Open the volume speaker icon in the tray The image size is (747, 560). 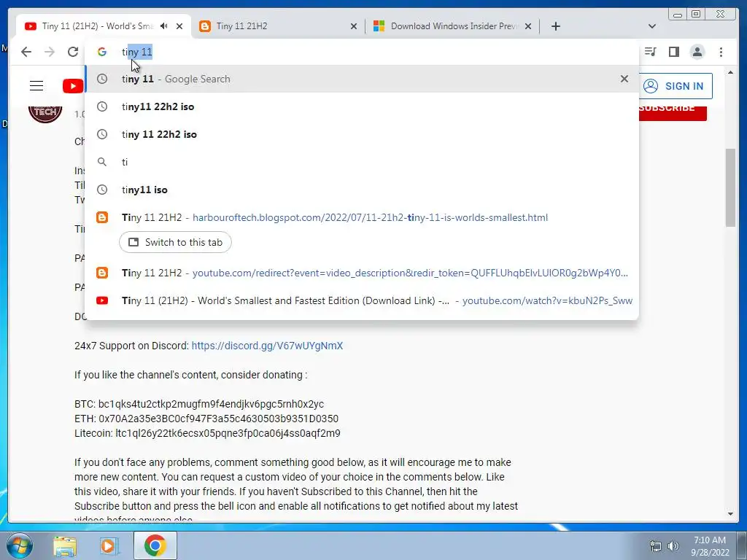click(673, 546)
